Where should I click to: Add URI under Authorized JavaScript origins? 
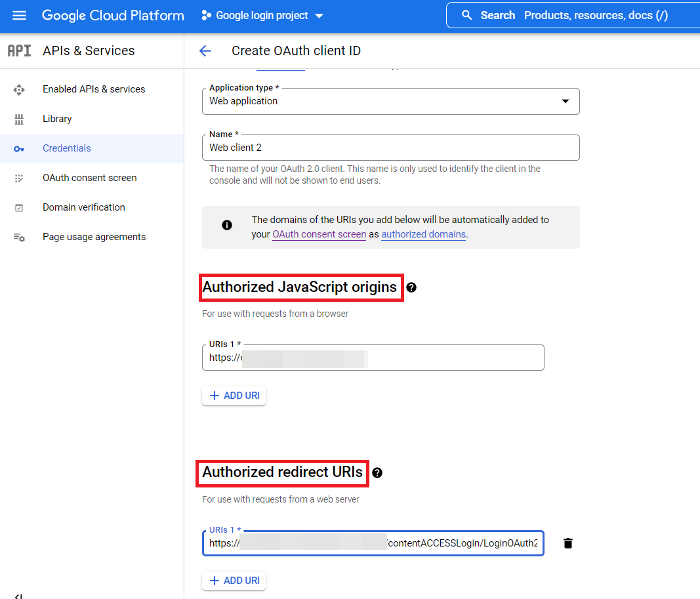pyautogui.click(x=234, y=396)
